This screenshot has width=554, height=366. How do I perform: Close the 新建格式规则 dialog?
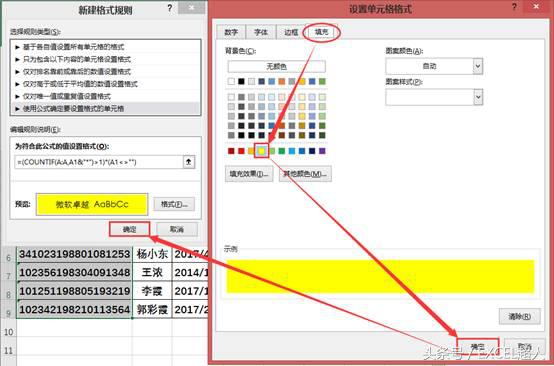[191, 8]
